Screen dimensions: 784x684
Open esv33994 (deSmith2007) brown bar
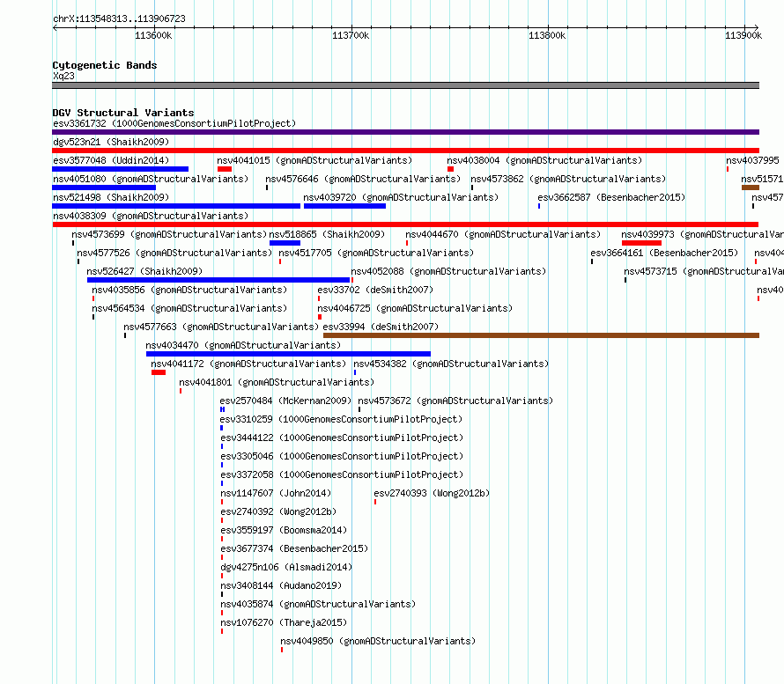point(542,335)
